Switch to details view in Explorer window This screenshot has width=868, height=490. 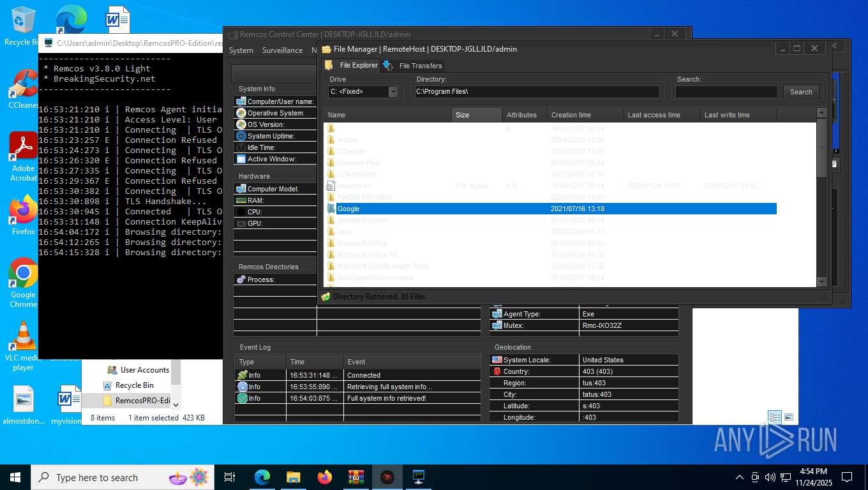point(775,417)
